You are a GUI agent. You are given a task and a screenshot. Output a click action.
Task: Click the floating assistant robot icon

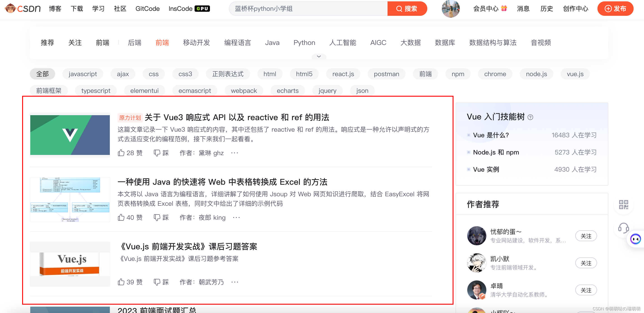(635, 239)
